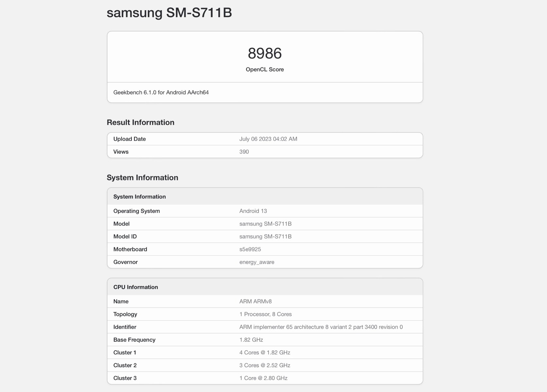Click the Base Frequency row label
The image size is (547, 392).
(134, 340)
